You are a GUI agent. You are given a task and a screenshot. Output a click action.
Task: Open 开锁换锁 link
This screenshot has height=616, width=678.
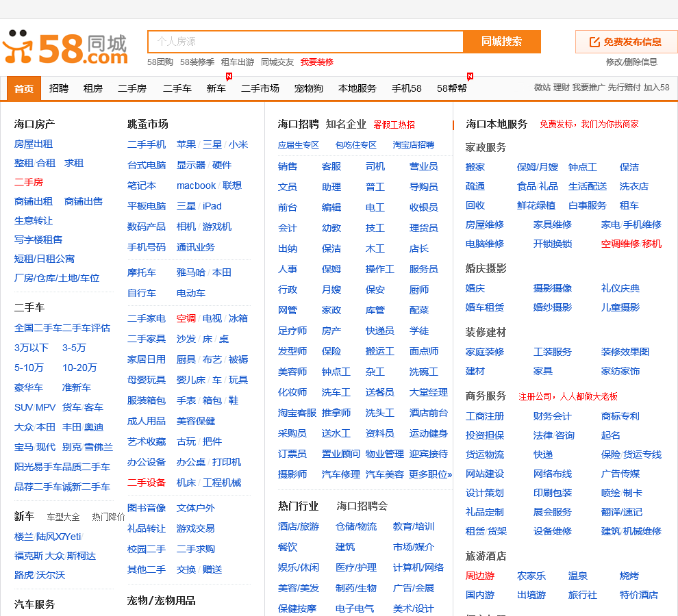click(x=553, y=244)
